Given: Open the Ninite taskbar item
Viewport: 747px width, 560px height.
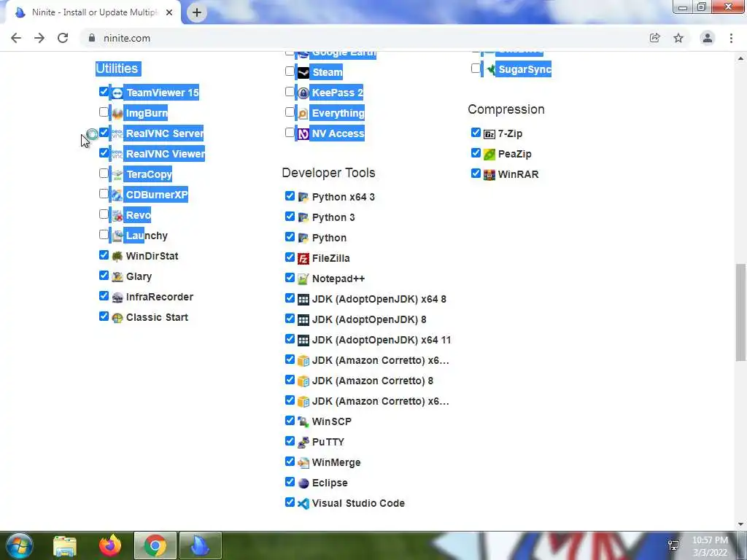Looking at the screenshot, I should [201, 545].
